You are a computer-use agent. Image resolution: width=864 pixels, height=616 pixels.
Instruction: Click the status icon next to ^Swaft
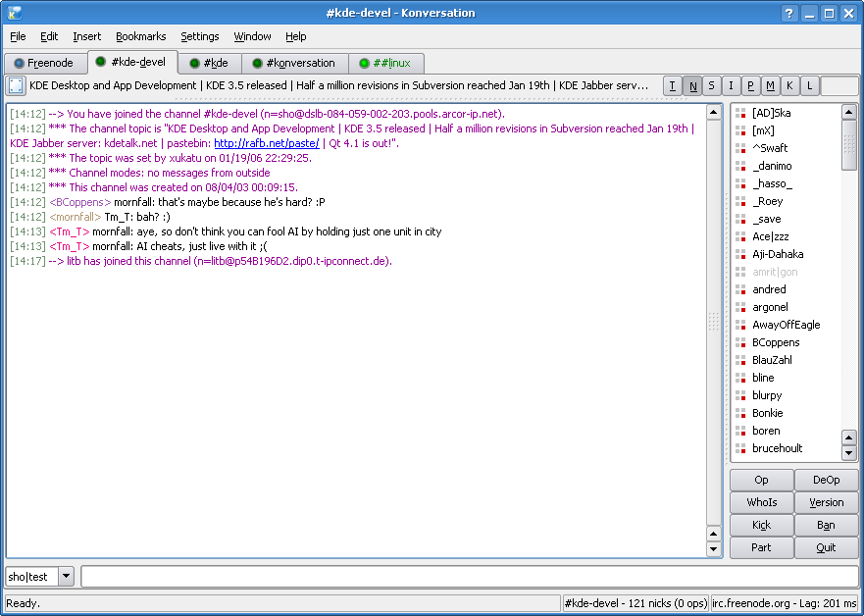coord(740,148)
